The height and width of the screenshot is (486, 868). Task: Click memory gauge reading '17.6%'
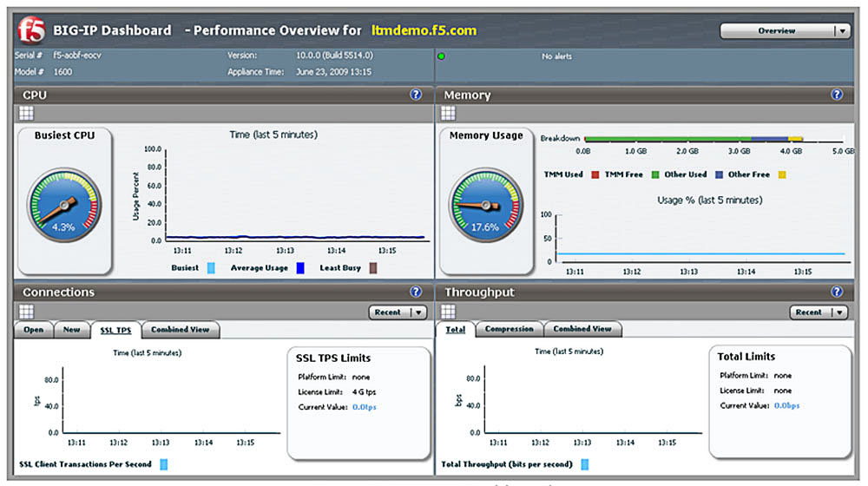(485, 227)
